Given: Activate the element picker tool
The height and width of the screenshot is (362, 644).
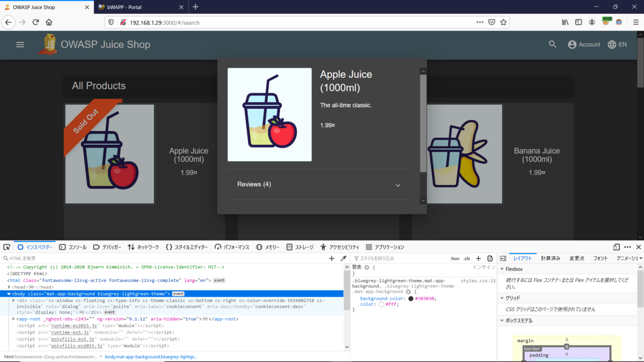Looking at the screenshot, I should coord(6,247).
